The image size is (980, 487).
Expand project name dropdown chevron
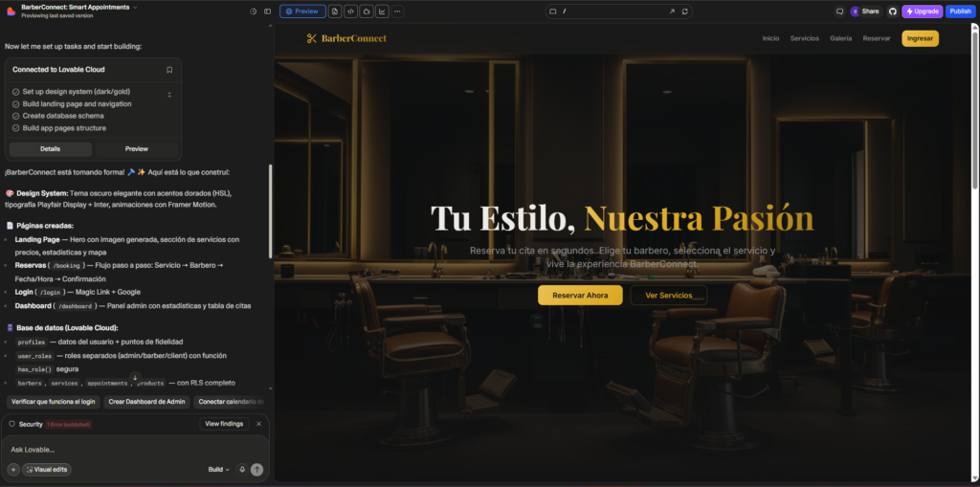click(135, 8)
